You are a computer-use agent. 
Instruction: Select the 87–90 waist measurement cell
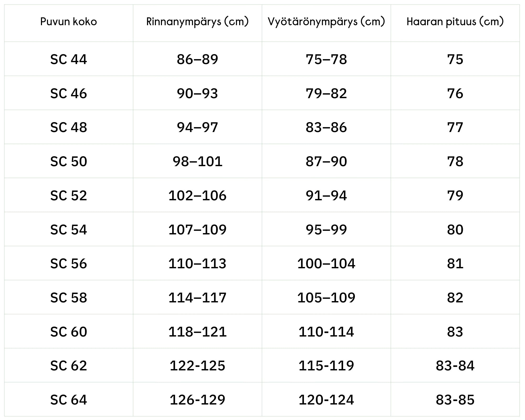(x=326, y=161)
